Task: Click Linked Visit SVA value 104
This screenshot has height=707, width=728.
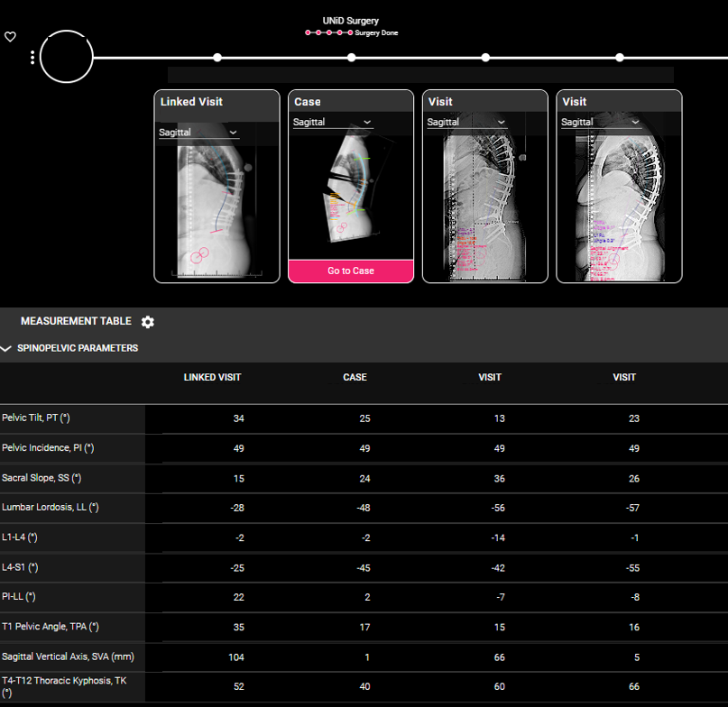Action: click(x=236, y=657)
